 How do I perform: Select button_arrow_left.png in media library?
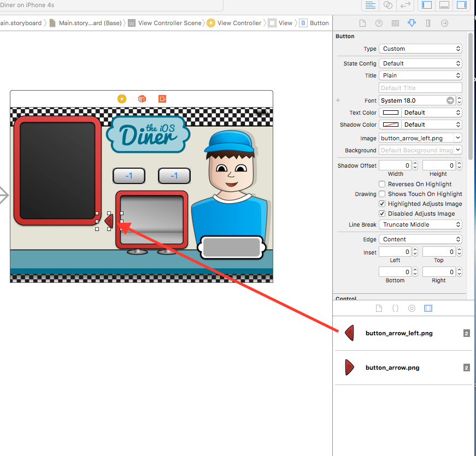tap(403, 334)
